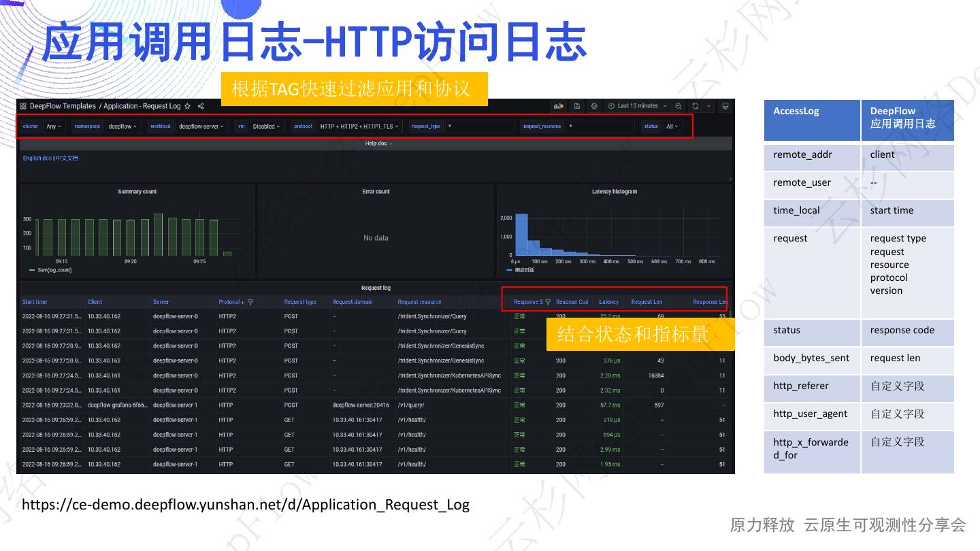980x551 pixels.
Task: Click the zoom out time range icon
Action: tap(679, 106)
